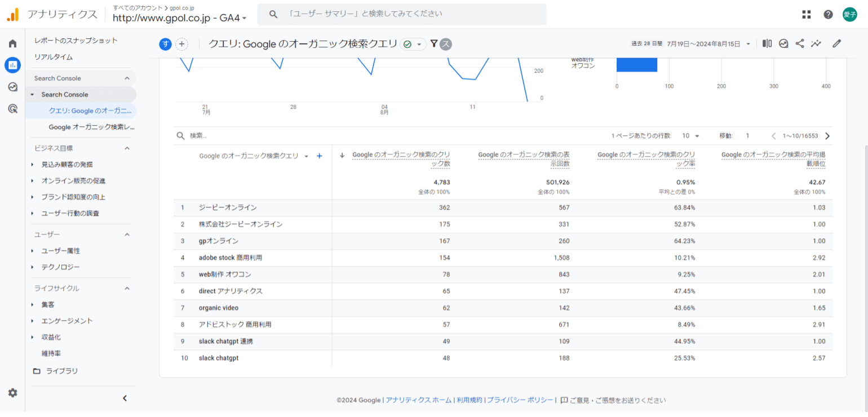Open Google オーガニック検索レポート sidebar item
The height and width of the screenshot is (417, 868).
[x=91, y=127]
